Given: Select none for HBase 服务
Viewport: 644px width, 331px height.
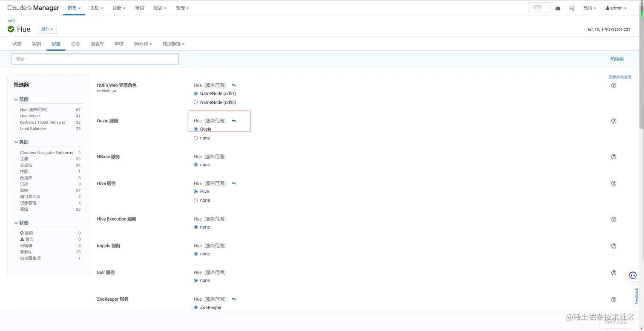Looking at the screenshot, I should coord(196,165).
